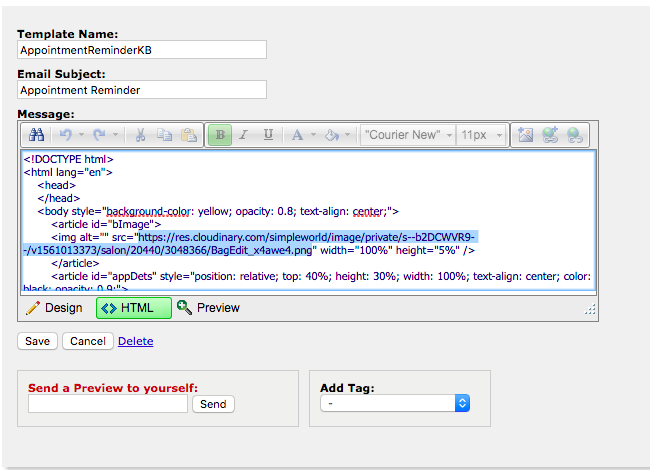Open the Undo history dropdown arrow
Screen dimensions: 650x470
pyautogui.click(x=81, y=135)
